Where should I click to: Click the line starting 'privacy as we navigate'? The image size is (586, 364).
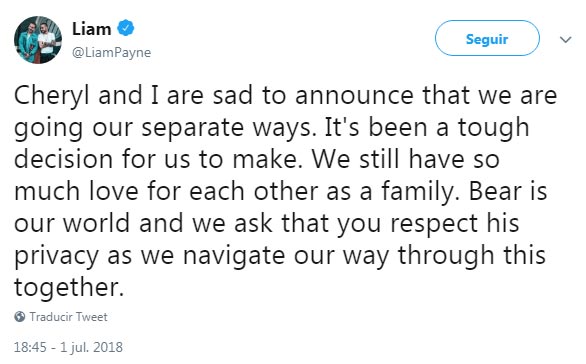pyautogui.click(x=280, y=256)
